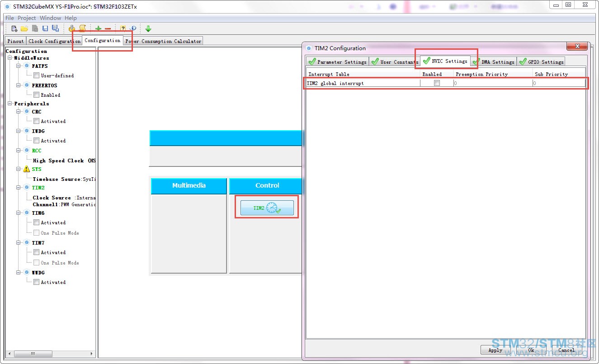Open the DMA Settings tab

point(493,62)
